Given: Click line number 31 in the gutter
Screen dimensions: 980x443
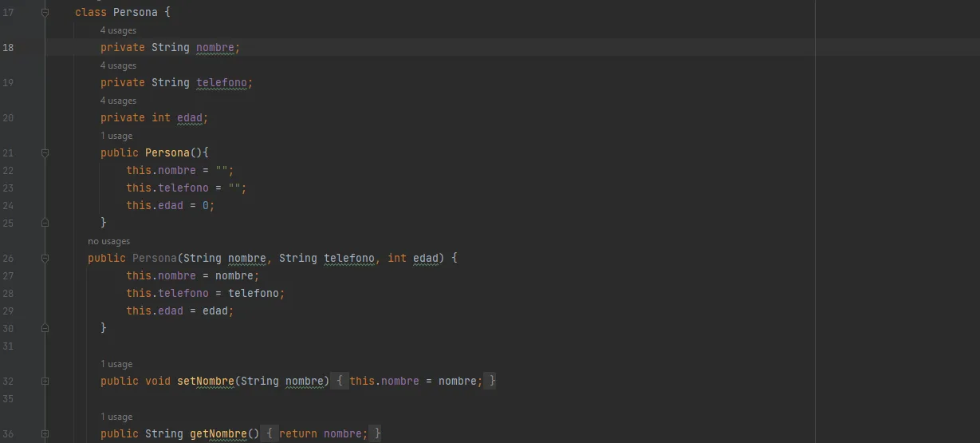Looking at the screenshot, I should (x=8, y=346).
